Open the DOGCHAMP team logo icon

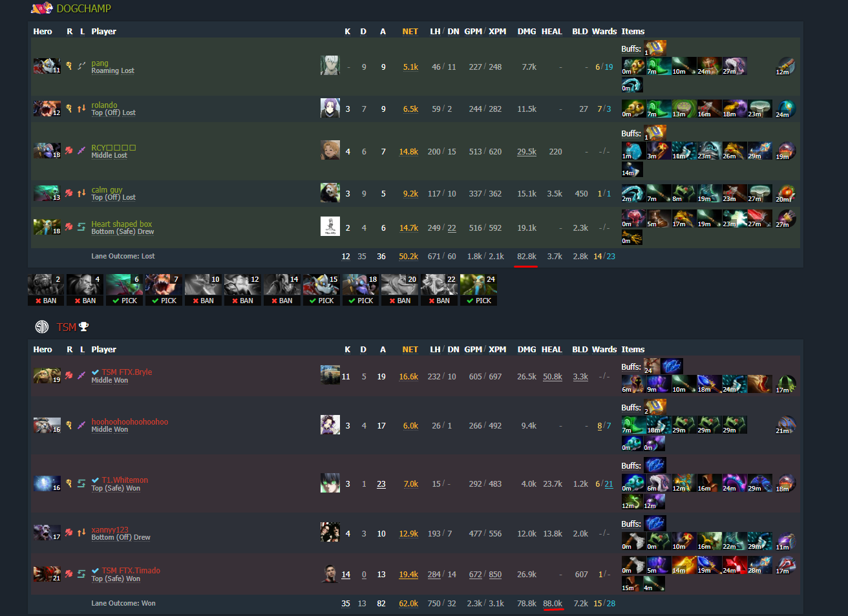coord(42,8)
